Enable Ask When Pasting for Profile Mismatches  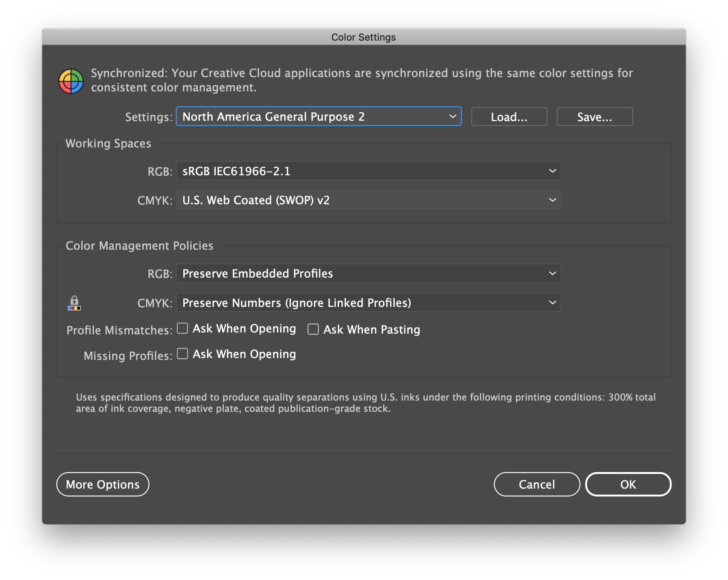[312, 329]
